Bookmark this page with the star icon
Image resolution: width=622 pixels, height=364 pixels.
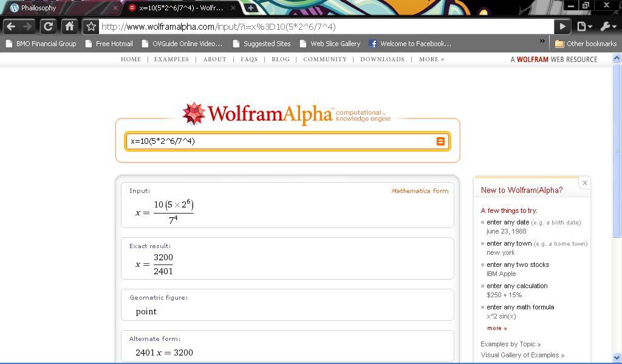(x=91, y=27)
